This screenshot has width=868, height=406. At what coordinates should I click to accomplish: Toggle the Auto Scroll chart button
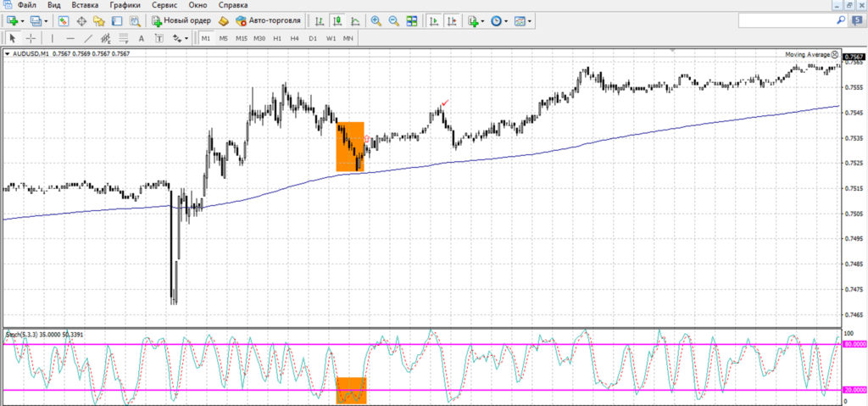[x=435, y=21]
